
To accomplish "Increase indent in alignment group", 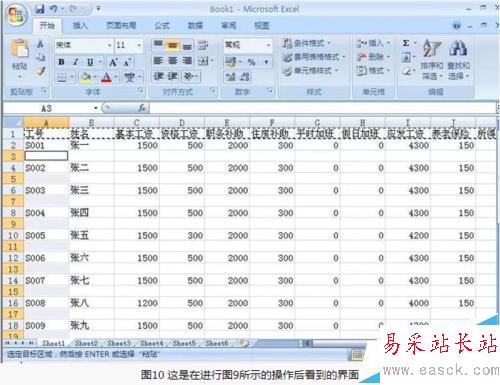I will coord(172,76).
